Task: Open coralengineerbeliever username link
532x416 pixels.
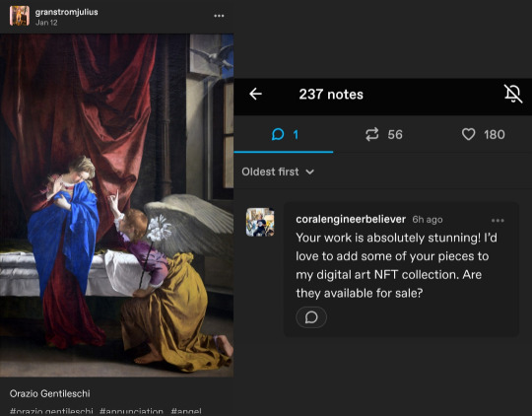Action: (x=351, y=220)
